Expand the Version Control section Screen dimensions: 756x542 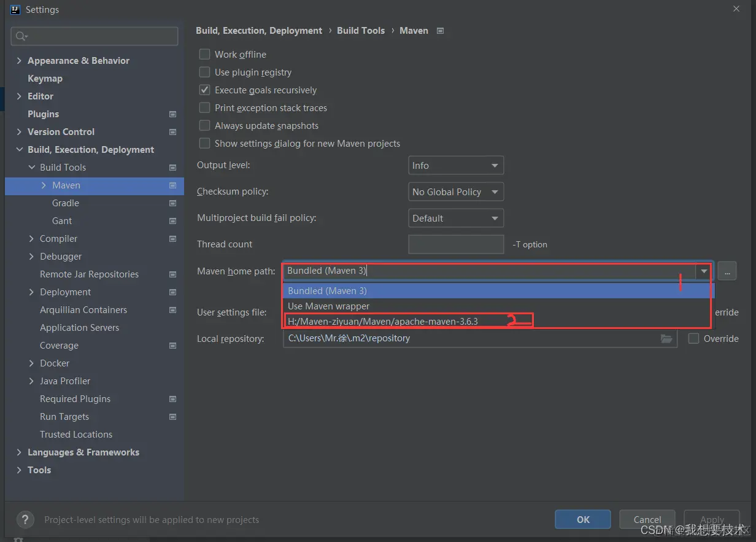19,132
